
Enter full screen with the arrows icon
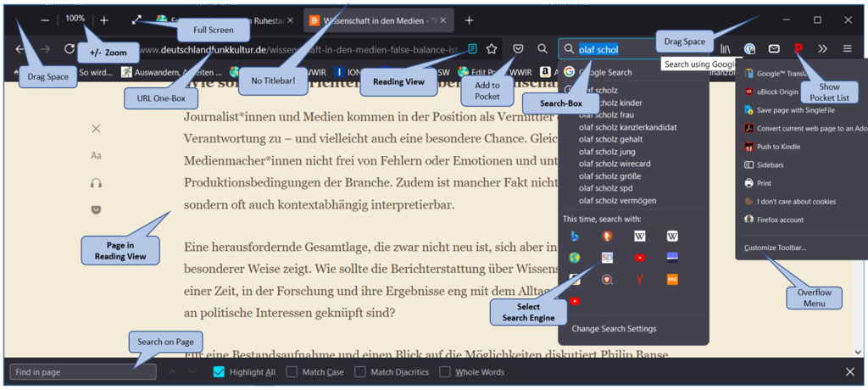[136, 19]
